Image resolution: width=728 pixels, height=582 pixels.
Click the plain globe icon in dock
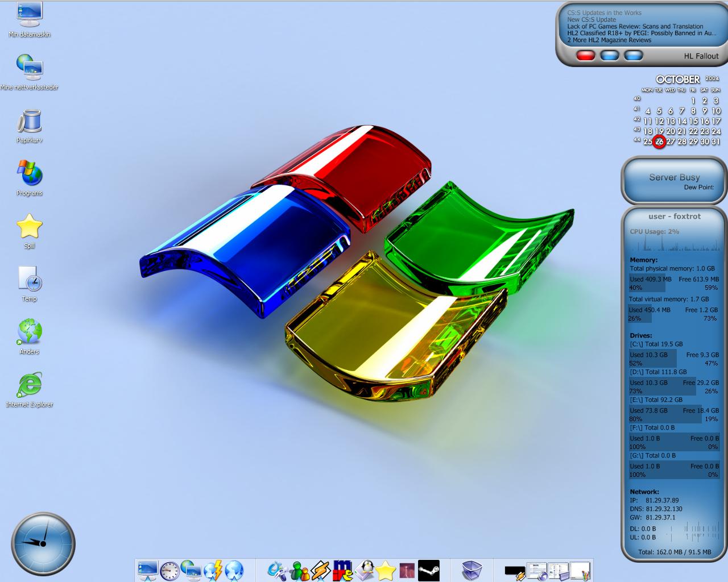tap(234, 571)
